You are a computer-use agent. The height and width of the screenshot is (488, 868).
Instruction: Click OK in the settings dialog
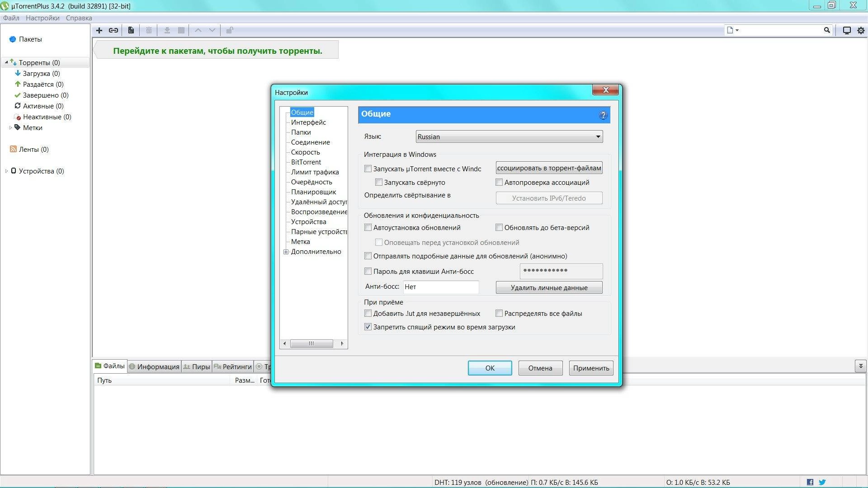(490, 368)
